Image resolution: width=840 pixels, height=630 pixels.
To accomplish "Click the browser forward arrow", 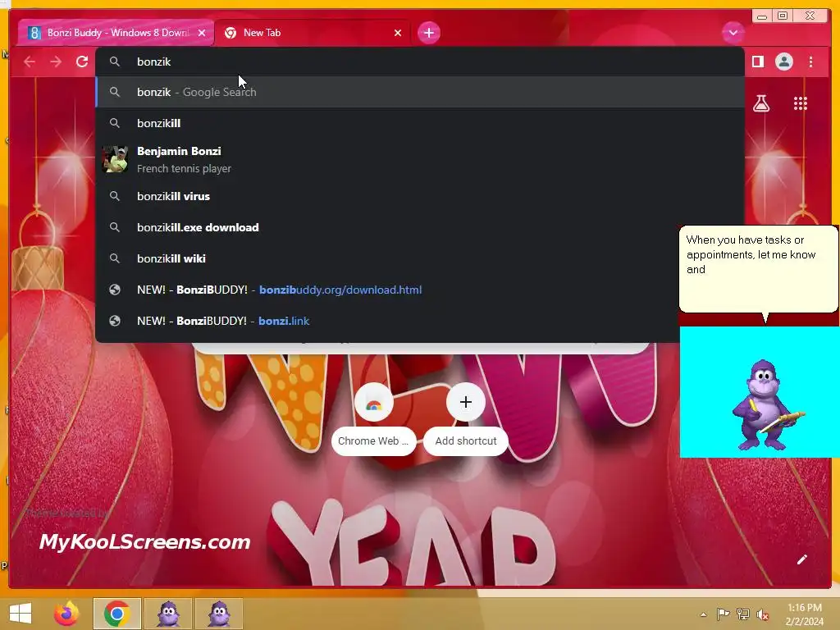I will pos(56,62).
